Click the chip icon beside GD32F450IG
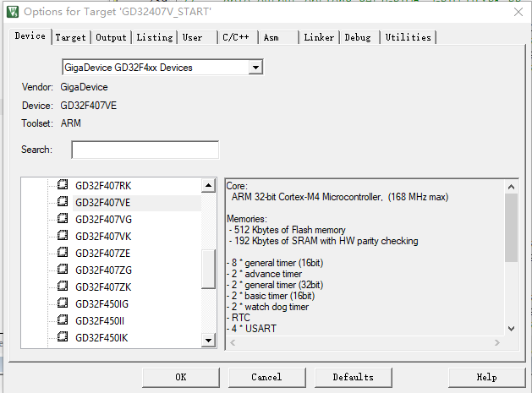 (63, 303)
